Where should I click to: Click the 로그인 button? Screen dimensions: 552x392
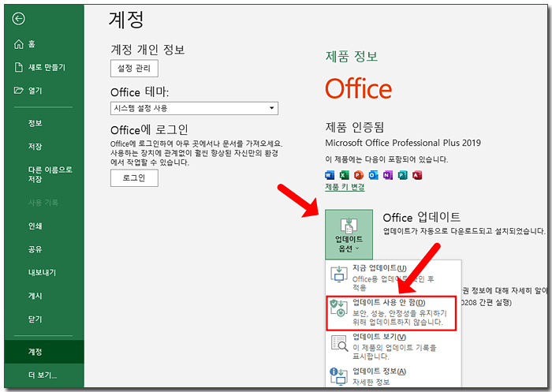tap(134, 178)
